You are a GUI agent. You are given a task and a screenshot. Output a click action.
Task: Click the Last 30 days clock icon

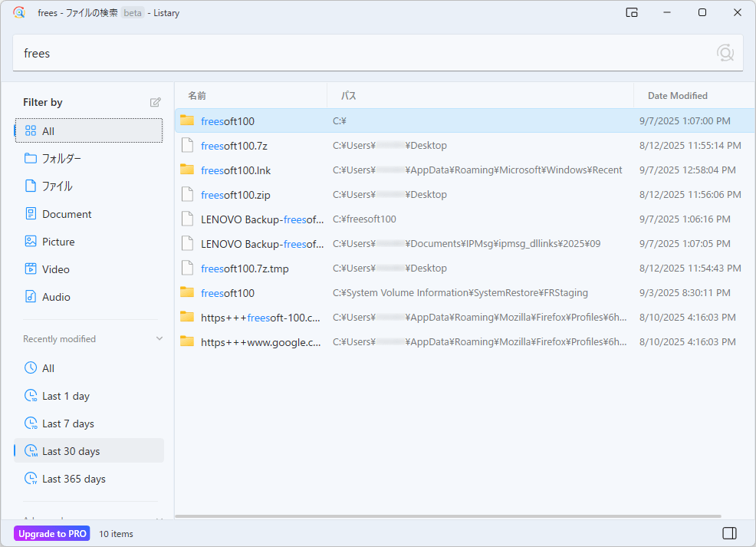[x=31, y=450]
